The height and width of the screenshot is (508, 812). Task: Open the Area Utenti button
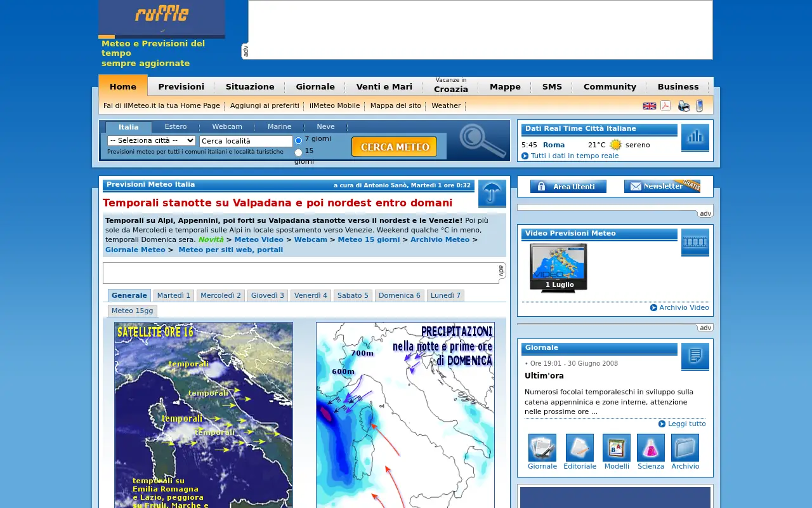[x=568, y=187]
